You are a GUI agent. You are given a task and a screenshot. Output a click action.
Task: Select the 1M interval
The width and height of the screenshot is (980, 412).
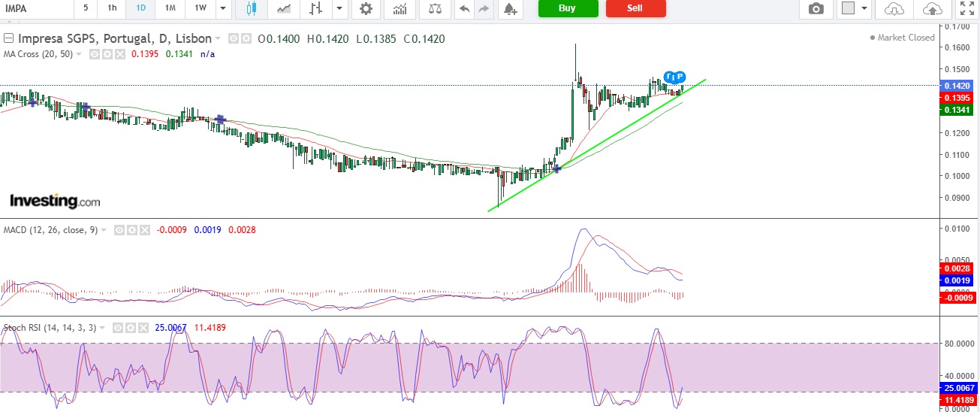click(x=170, y=9)
